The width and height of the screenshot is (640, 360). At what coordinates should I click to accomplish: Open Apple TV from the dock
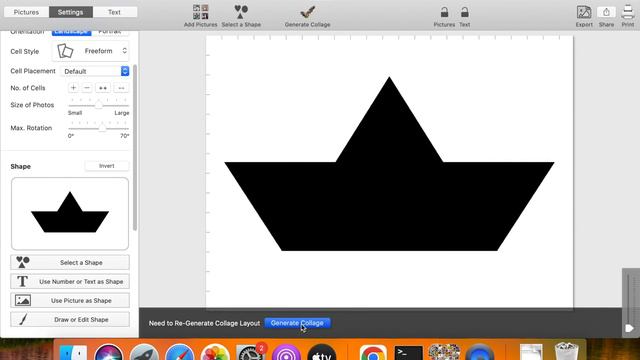point(322,353)
